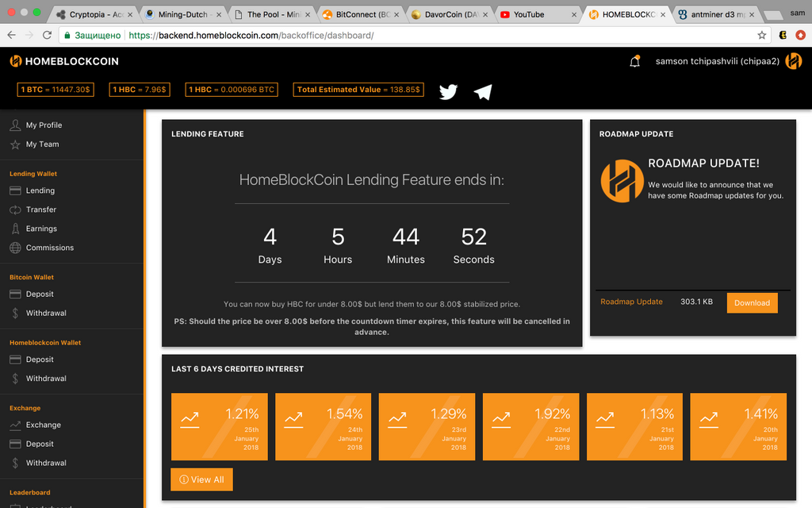The height and width of the screenshot is (508, 812).
Task: Open the My Profile page
Action: (x=44, y=125)
